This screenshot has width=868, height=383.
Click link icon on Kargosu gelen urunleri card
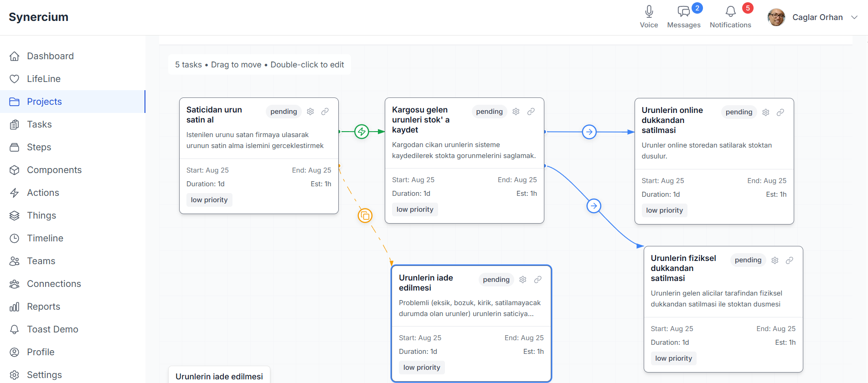point(531,112)
